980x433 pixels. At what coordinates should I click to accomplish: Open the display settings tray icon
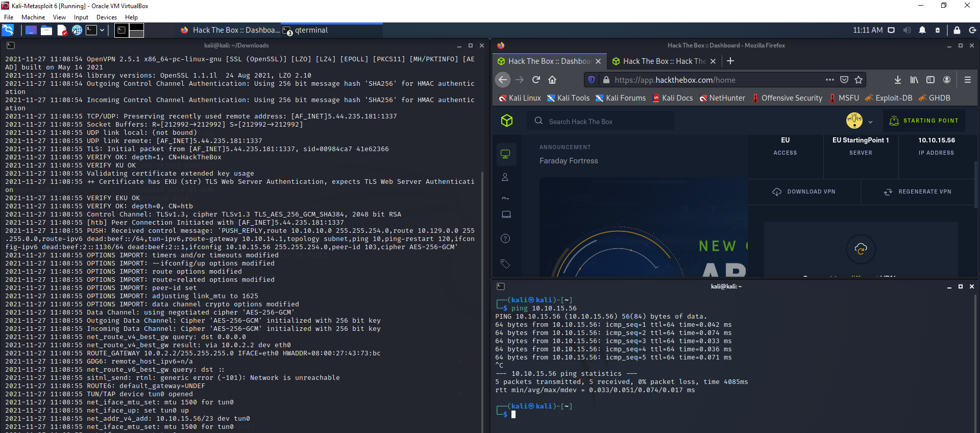(891, 30)
